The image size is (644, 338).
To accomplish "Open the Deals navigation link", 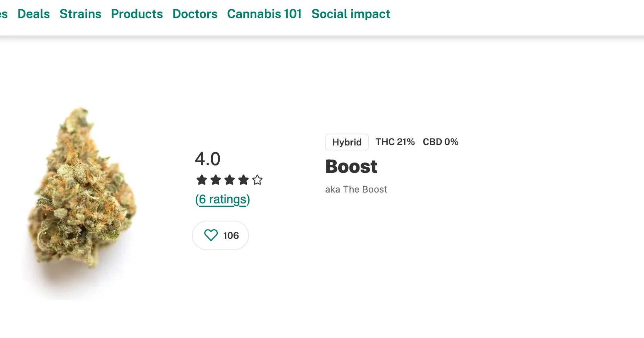I will pos(34,14).
